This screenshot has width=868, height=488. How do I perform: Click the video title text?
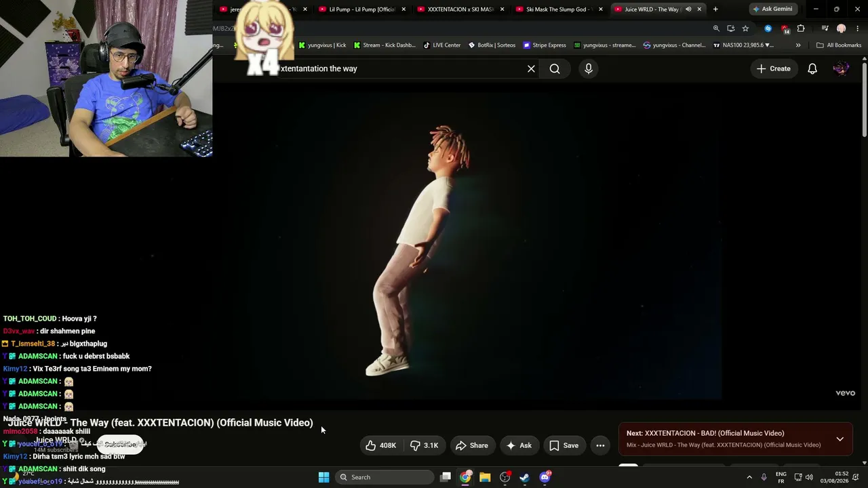click(161, 423)
